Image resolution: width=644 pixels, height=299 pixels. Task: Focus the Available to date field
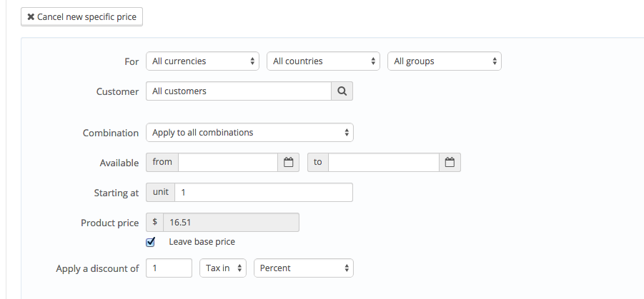pyautogui.click(x=383, y=163)
